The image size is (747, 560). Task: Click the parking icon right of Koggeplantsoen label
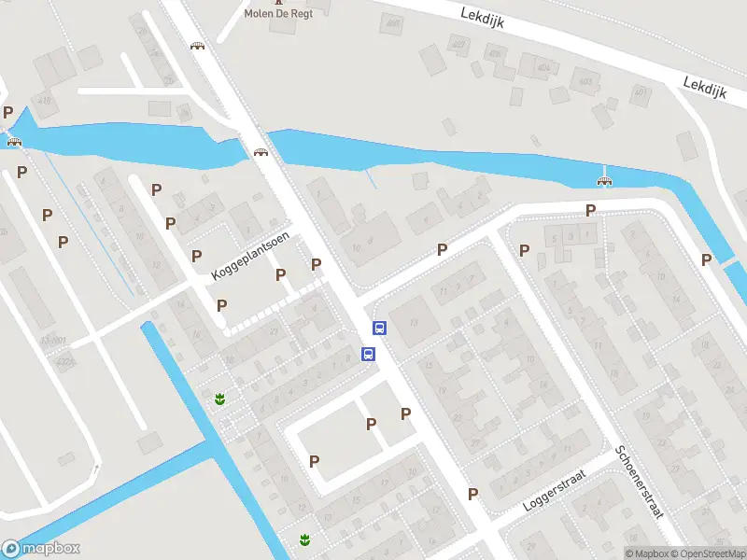coord(317,264)
